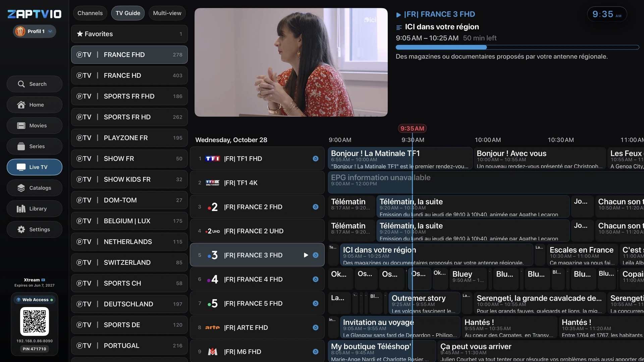Click the catch-up icon on FRANCE 3 FHD
This screenshot has height=362, width=644.
[x=316, y=255]
